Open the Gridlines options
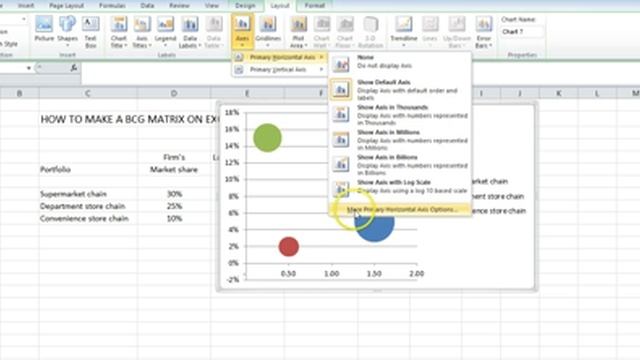This screenshot has width=640, height=360. [268, 32]
